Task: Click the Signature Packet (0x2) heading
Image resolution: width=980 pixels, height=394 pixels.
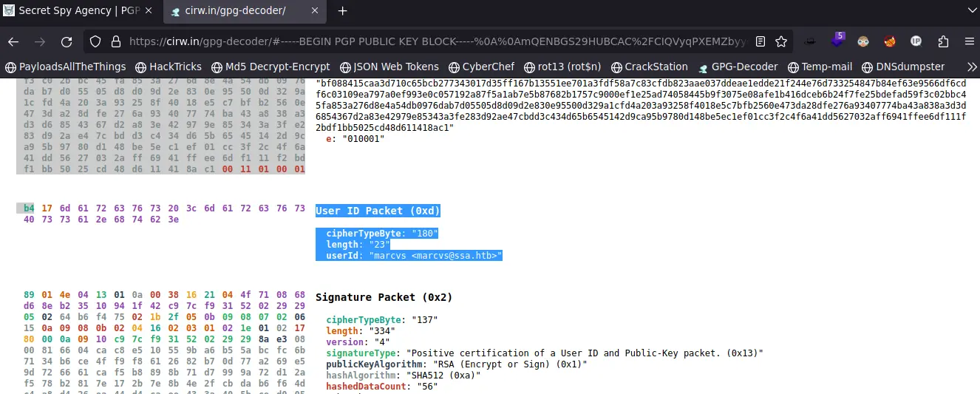Action: point(384,297)
